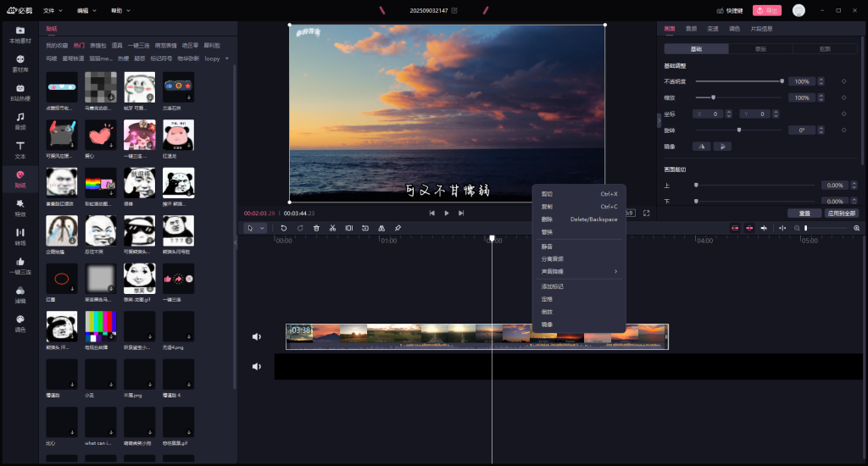Viewport: 868px width, 466px height.
Task: Click the split (scissors) tool in timeline toolbar
Action: [x=333, y=228]
